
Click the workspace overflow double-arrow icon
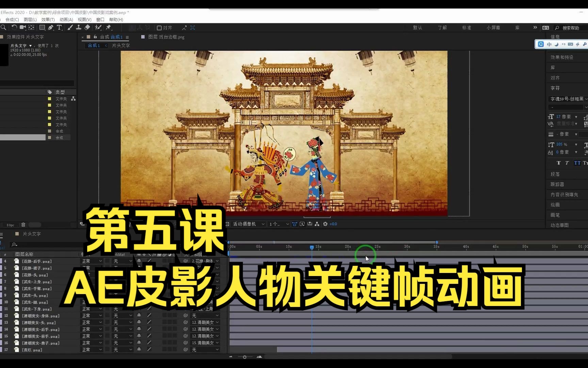coord(535,28)
